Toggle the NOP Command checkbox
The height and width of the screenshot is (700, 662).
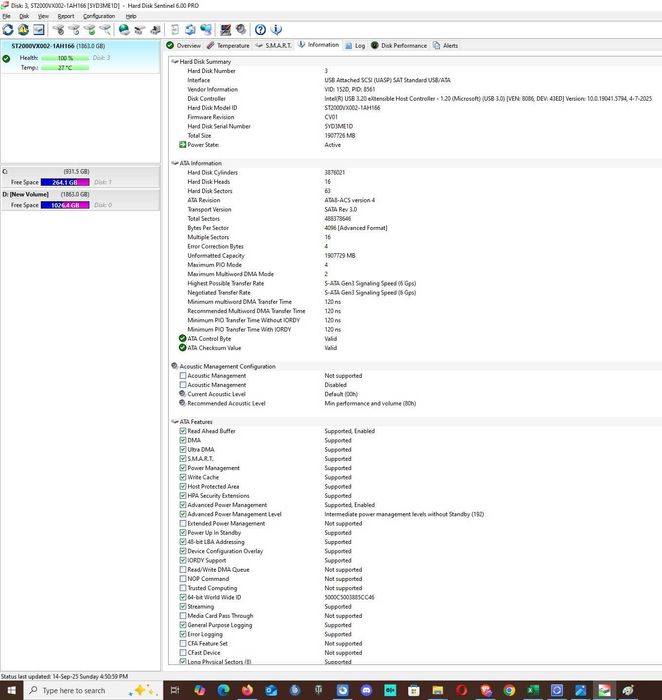pos(183,579)
